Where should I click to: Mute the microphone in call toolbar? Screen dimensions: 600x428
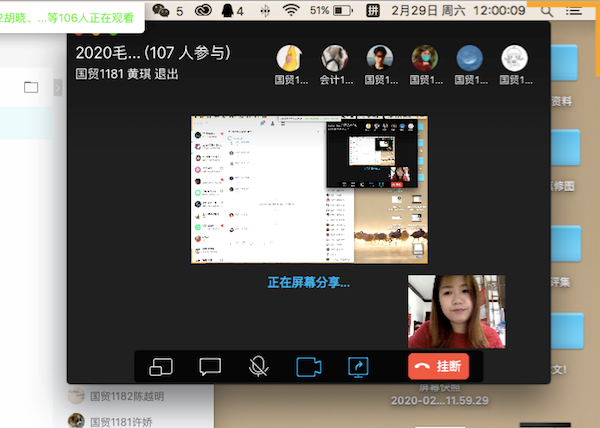tap(258, 367)
